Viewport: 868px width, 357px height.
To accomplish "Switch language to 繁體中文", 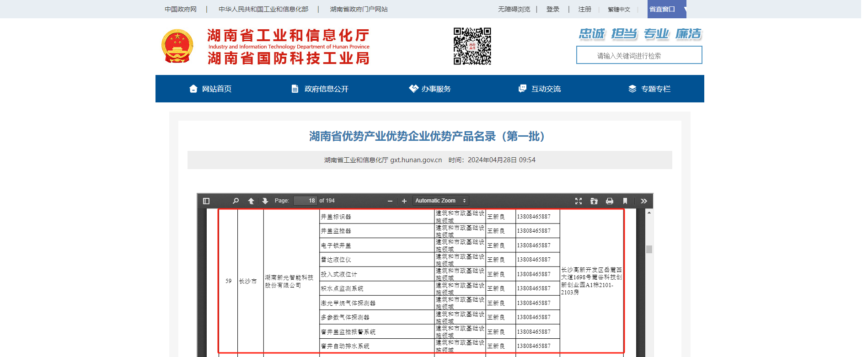I will tap(619, 9).
